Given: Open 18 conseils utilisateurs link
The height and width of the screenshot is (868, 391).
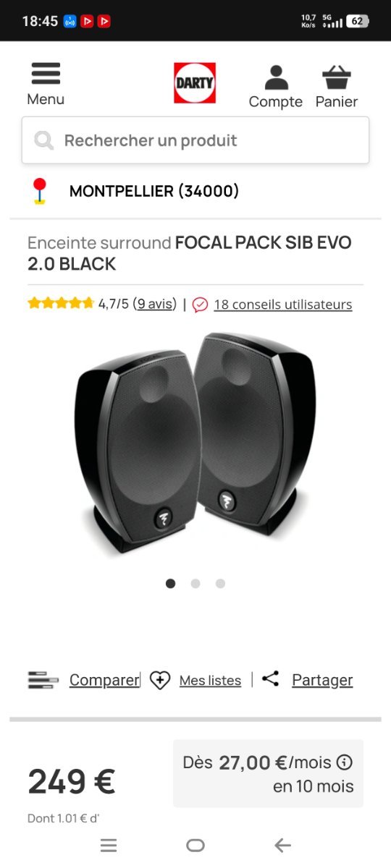Looking at the screenshot, I should [283, 305].
